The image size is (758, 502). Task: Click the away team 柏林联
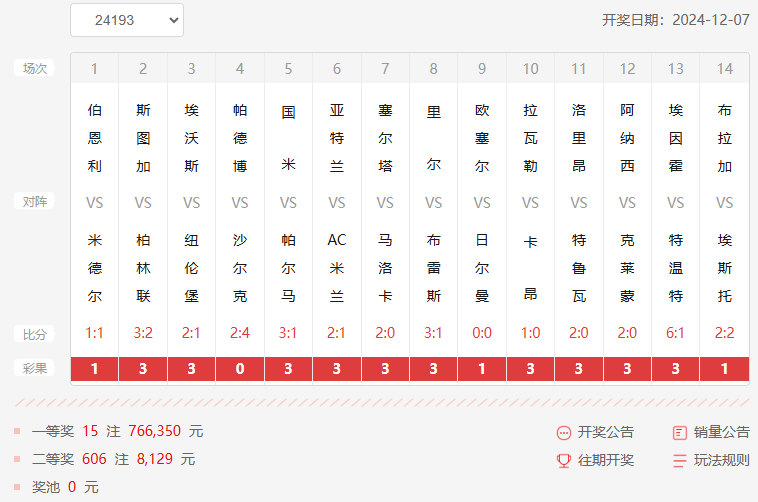pyautogui.click(x=143, y=267)
